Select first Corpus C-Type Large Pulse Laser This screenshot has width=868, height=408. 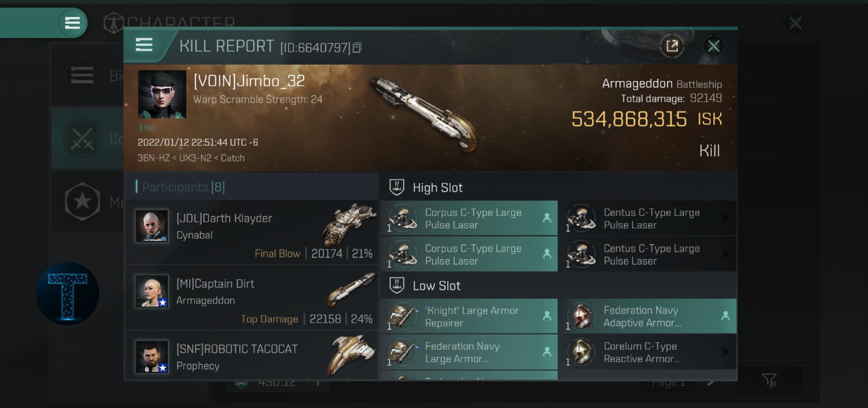coord(469,218)
